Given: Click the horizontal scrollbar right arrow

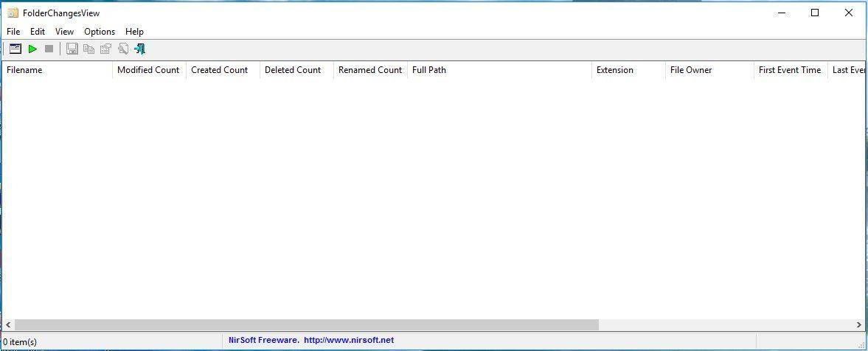Looking at the screenshot, I should click(x=858, y=325).
